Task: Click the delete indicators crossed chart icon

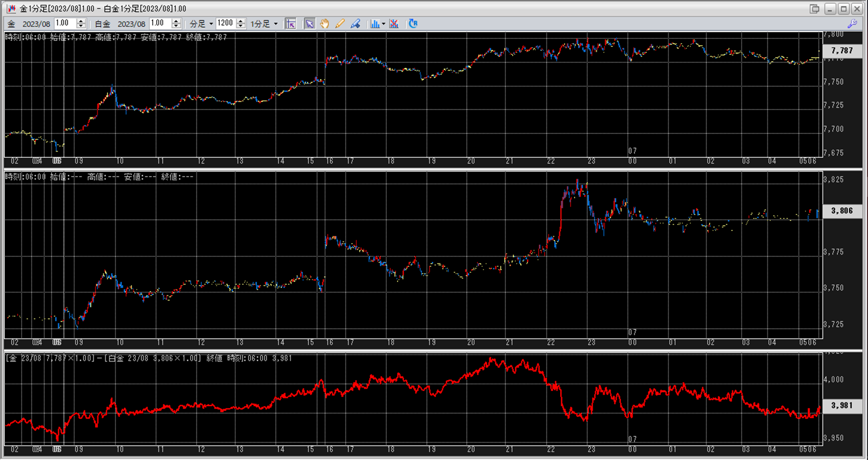Action: 394,24
